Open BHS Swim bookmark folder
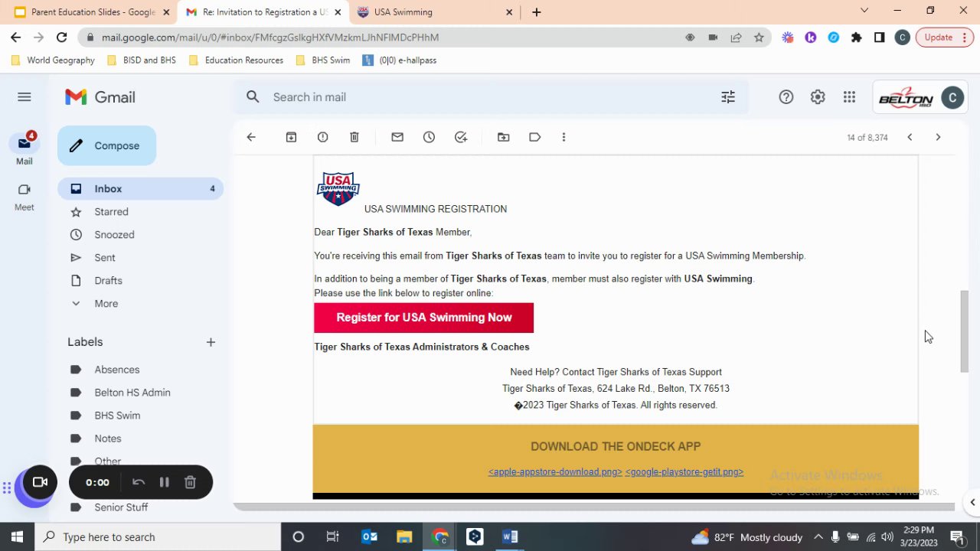Image resolution: width=980 pixels, height=551 pixels. [322, 60]
